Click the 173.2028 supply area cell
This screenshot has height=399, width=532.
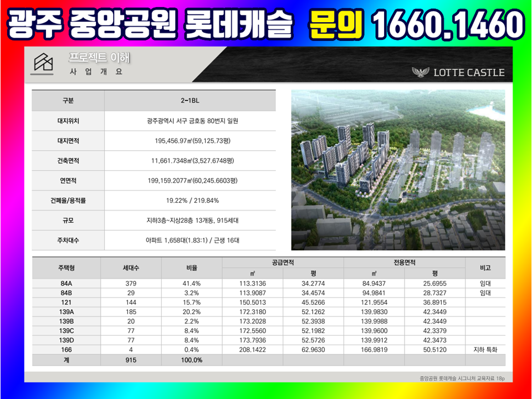(x=253, y=321)
